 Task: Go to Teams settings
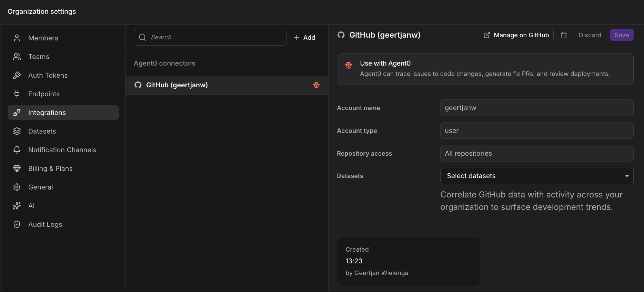63,57
